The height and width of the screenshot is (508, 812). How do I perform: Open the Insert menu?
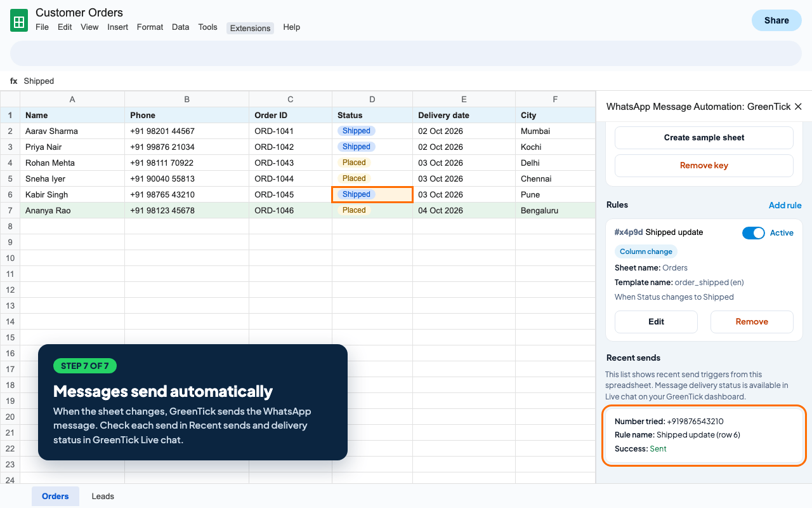118,27
